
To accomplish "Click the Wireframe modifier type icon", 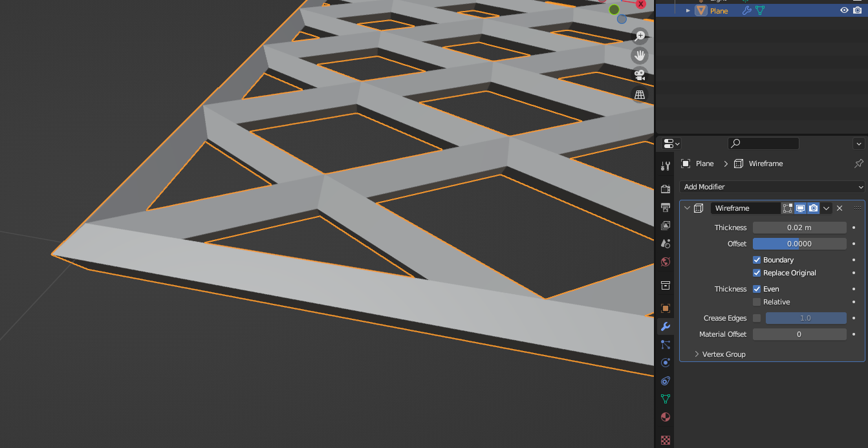I will [x=699, y=208].
